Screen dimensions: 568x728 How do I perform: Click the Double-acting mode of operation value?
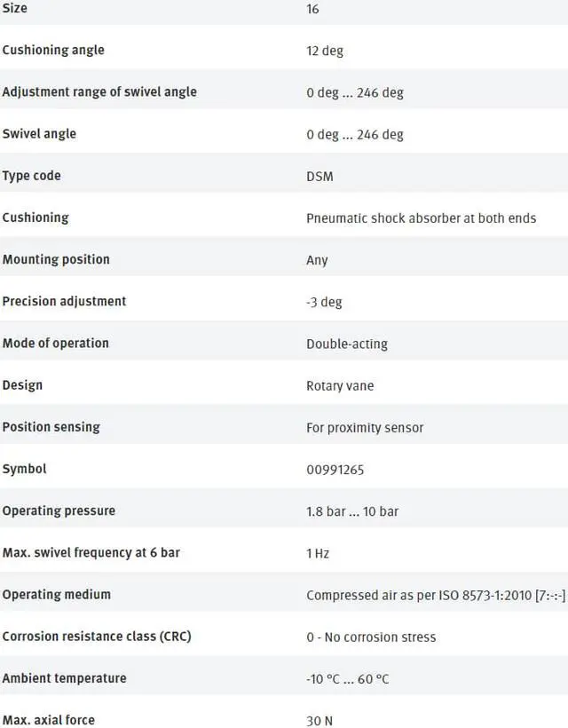tap(347, 344)
